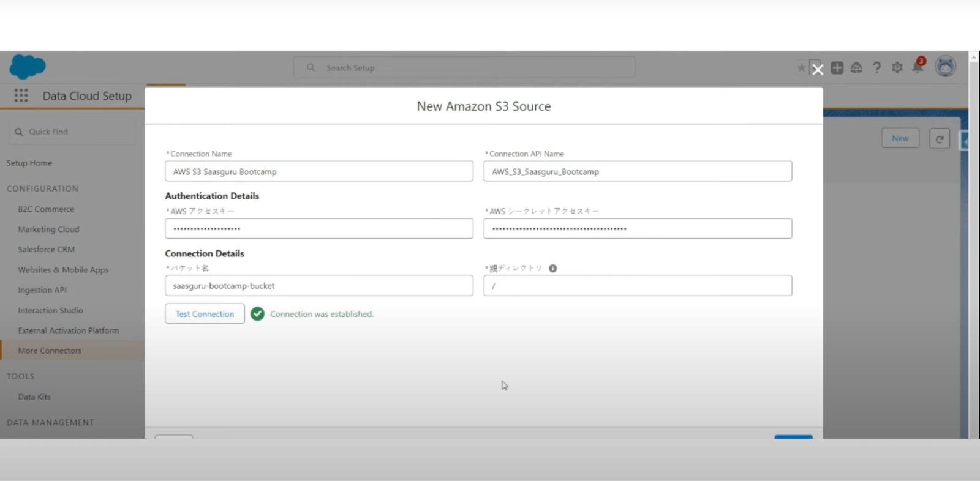The height and width of the screenshot is (481, 980).
Task: Click the Search Setup field
Action: [x=464, y=67]
